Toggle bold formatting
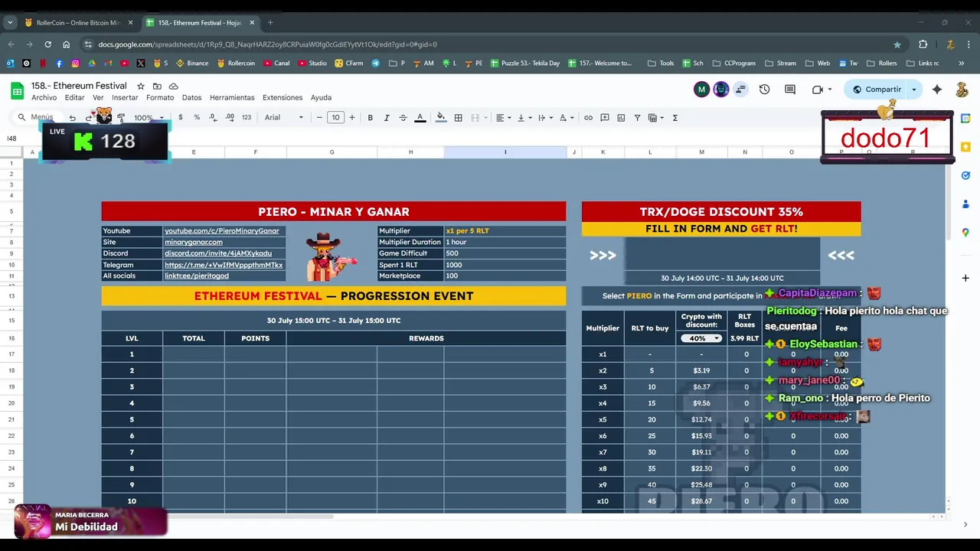Viewport: 980px width, 551px height. (x=370, y=118)
